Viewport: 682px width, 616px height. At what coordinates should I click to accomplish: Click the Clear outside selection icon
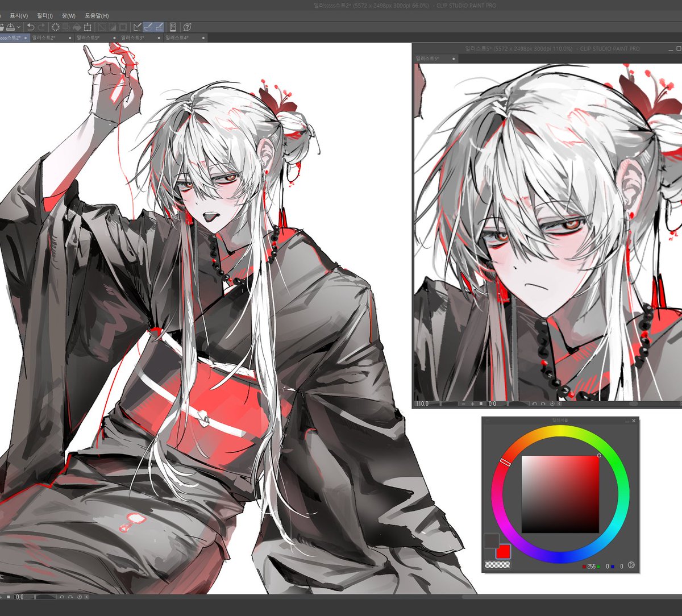click(x=101, y=27)
